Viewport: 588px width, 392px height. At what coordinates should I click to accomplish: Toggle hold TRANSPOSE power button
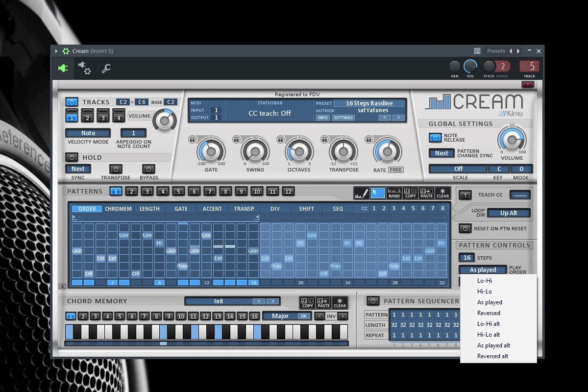116,169
